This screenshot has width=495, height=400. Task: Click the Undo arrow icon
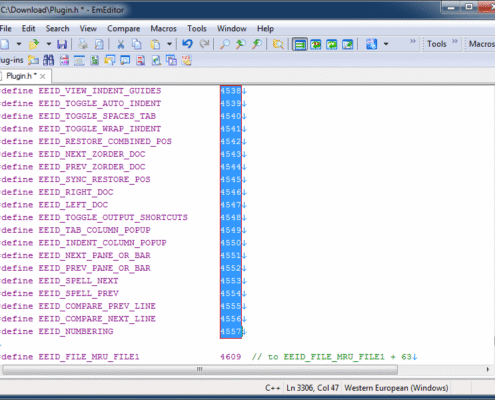[x=187, y=44]
